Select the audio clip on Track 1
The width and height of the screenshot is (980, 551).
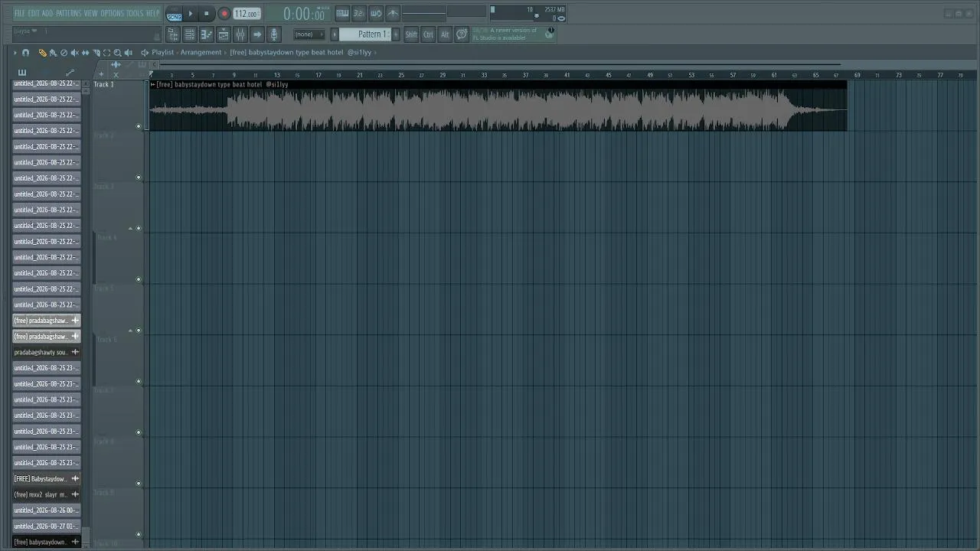coord(498,106)
